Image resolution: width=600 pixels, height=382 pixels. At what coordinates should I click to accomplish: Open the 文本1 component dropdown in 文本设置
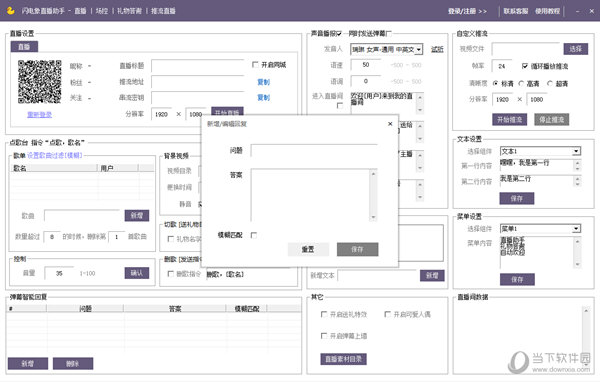point(576,151)
